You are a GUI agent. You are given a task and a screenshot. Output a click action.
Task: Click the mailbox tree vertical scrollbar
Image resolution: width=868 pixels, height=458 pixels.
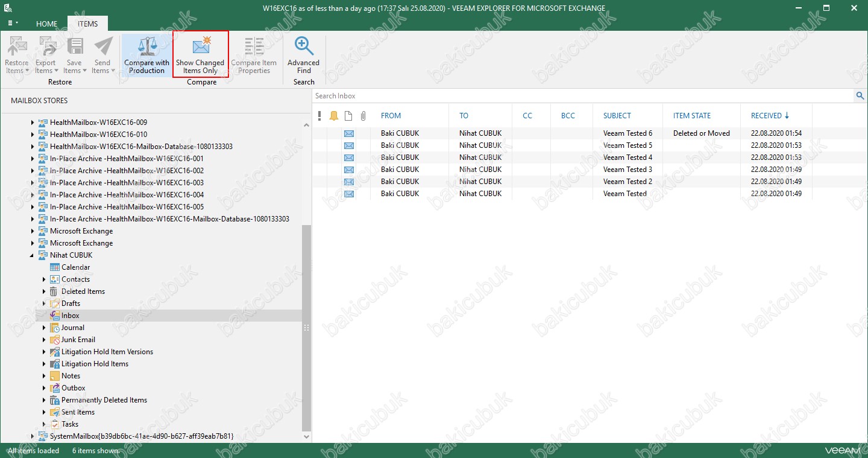[307, 327]
